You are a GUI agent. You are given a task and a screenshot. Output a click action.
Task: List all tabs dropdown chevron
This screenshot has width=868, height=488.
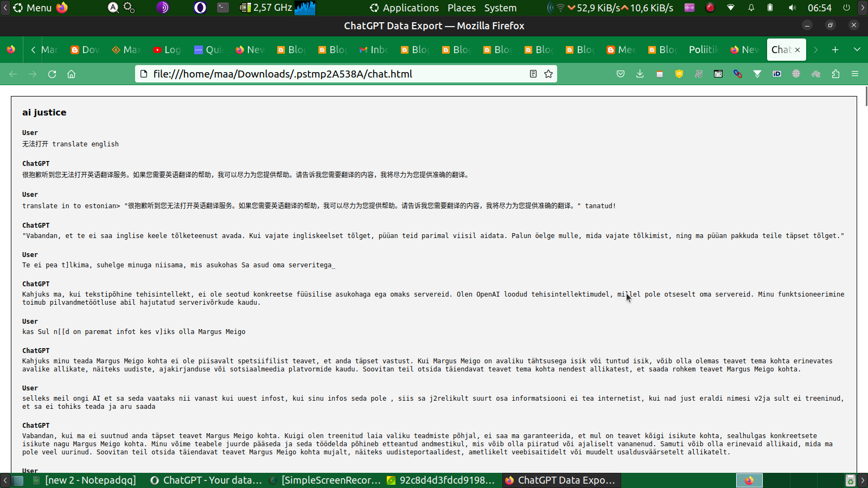(857, 49)
